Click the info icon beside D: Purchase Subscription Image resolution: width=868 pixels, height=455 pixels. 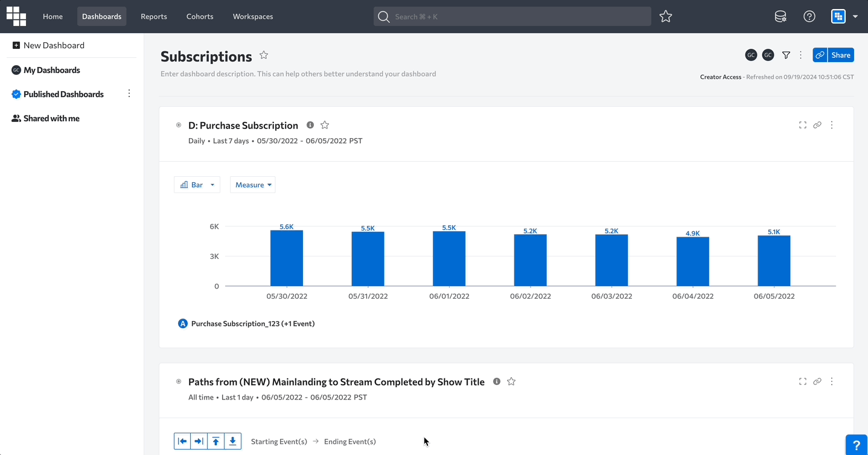(x=310, y=125)
